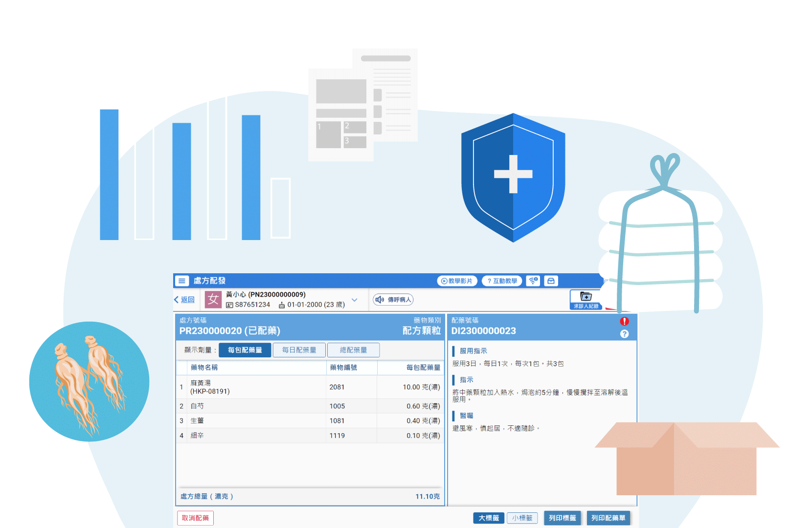
Task: Click drug code 2081
Action: click(x=337, y=387)
